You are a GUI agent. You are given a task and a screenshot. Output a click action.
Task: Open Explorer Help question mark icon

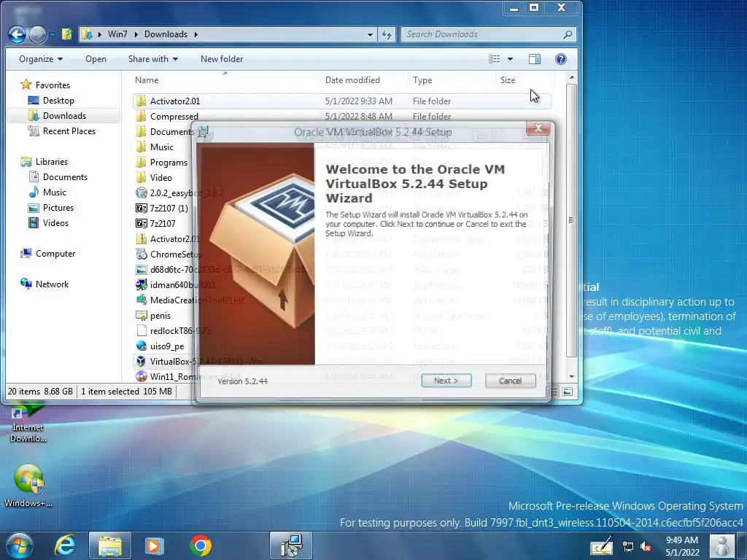click(561, 59)
